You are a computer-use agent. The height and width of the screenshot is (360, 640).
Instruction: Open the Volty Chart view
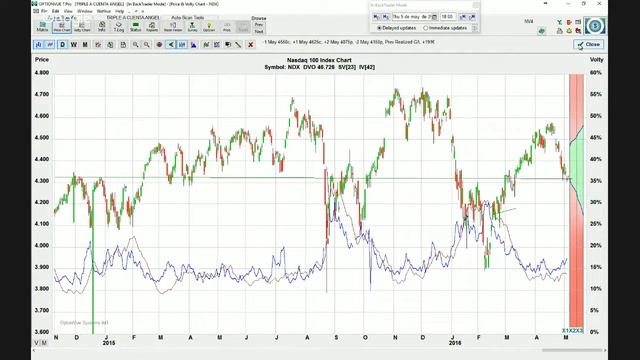(x=82, y=27)
